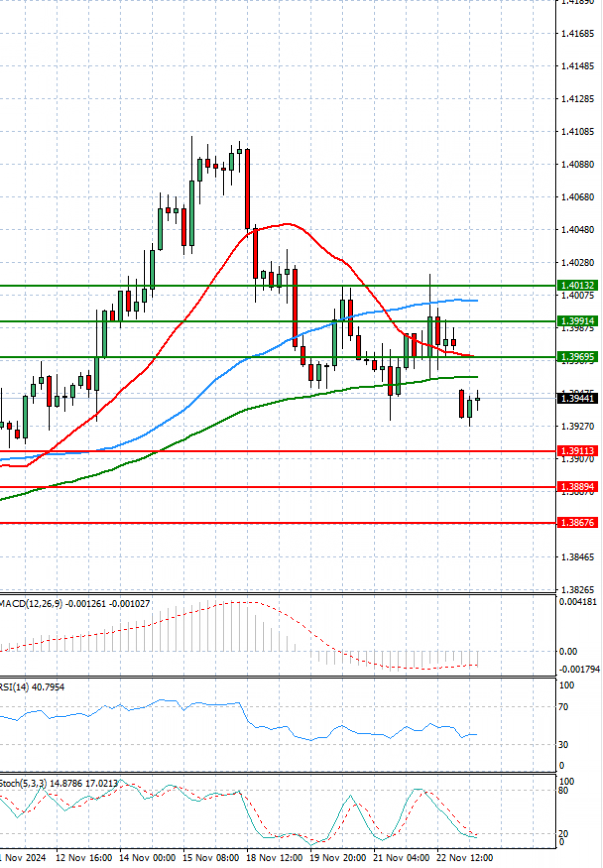The height and width of the screenshot is (868, 603).
Task: Click the black 1.39441 current price tag
Action: point(577,399)
